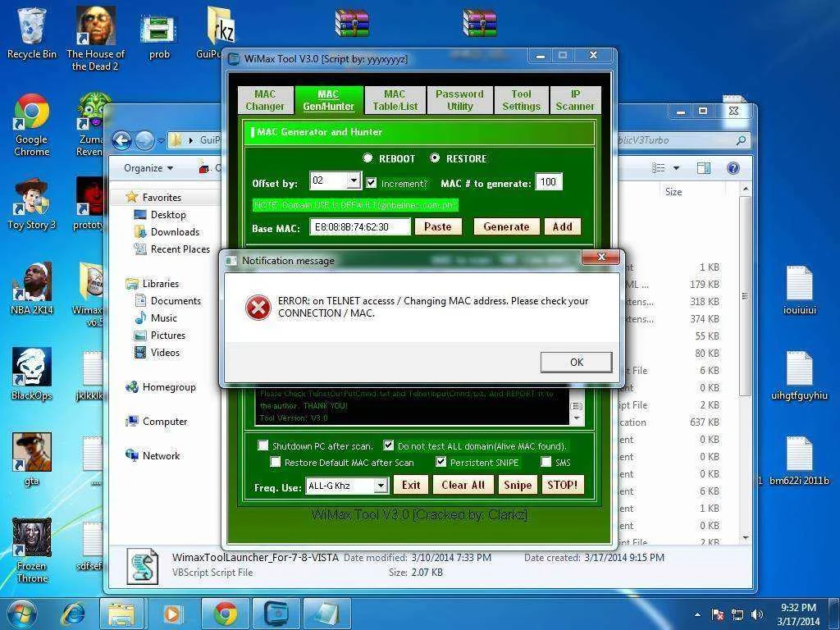
Task: Enable Restore Default MAC after Scan
Action: click(276, 462)
